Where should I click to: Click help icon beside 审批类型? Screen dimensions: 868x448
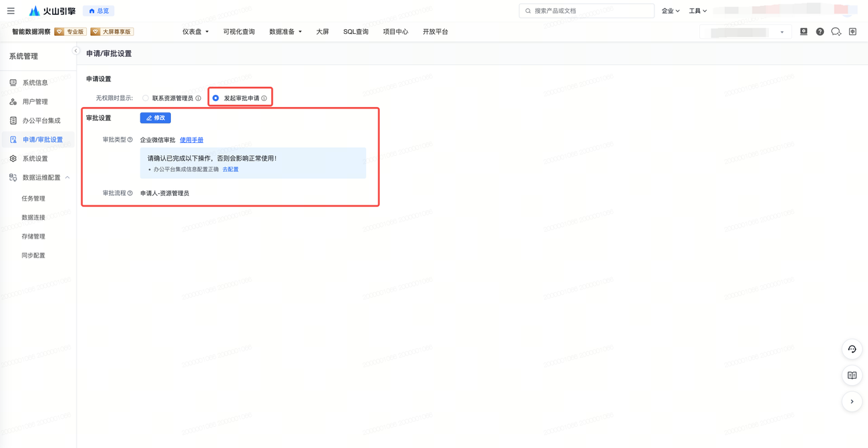point(130,140)
